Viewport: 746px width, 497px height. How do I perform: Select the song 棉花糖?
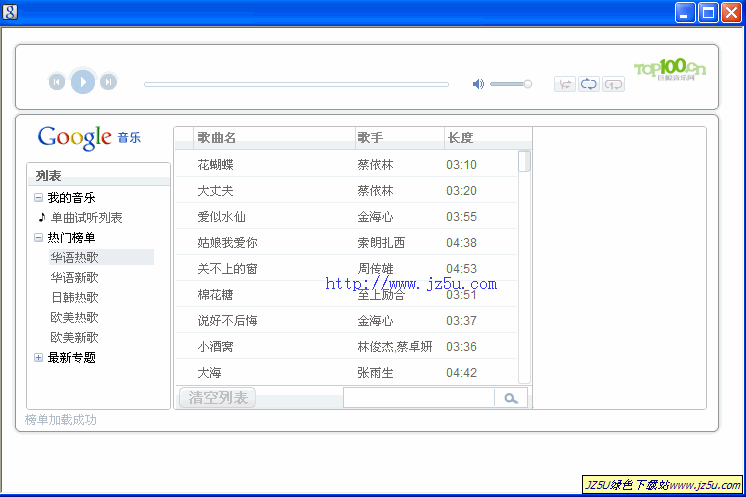(x=216, y=295)
